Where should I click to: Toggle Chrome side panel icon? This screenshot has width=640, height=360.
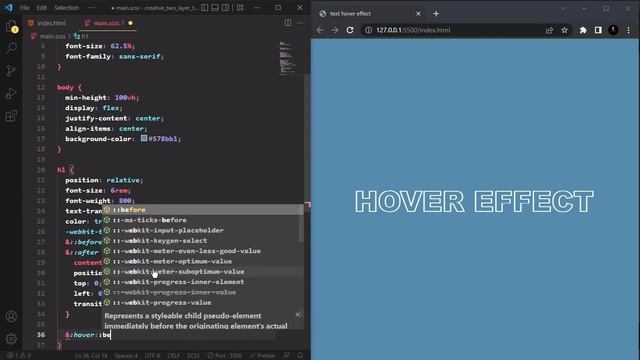(x=598, y=30)
